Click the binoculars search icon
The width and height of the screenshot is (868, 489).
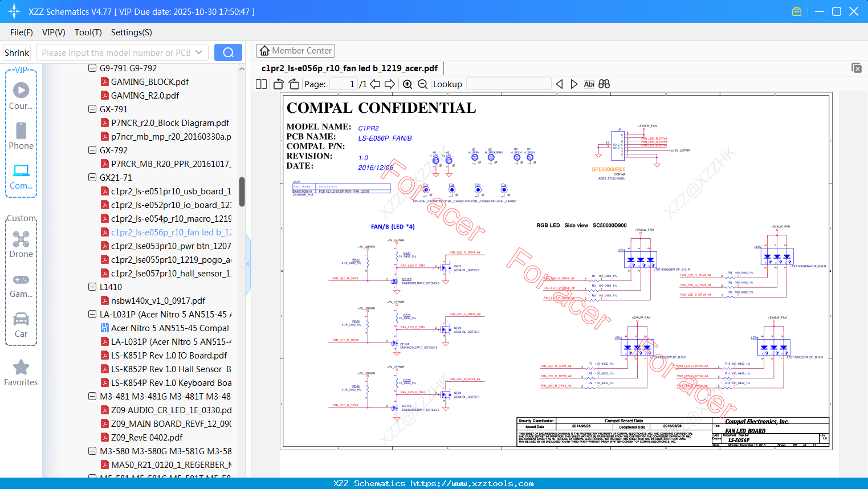(x=604, y=84)
